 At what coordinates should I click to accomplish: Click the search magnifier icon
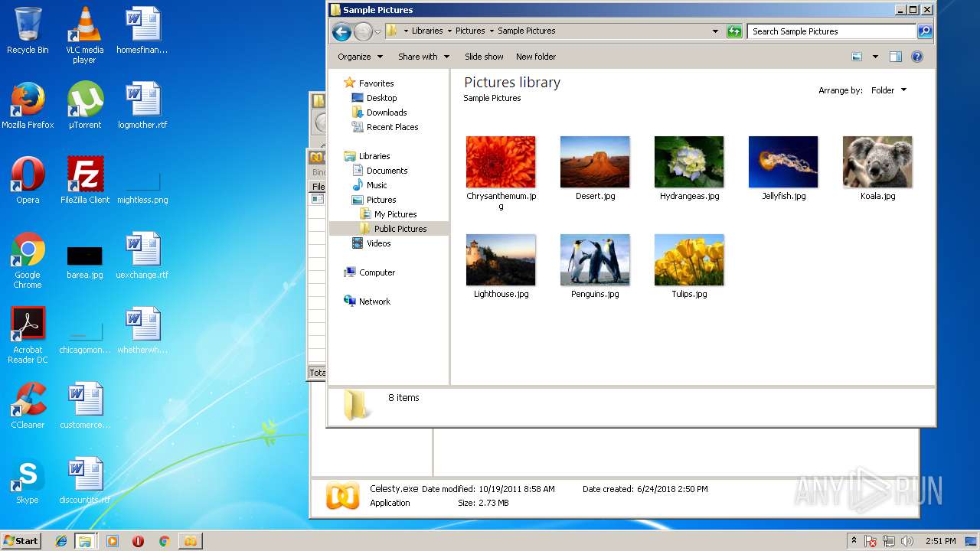click(x=925, y=31)
